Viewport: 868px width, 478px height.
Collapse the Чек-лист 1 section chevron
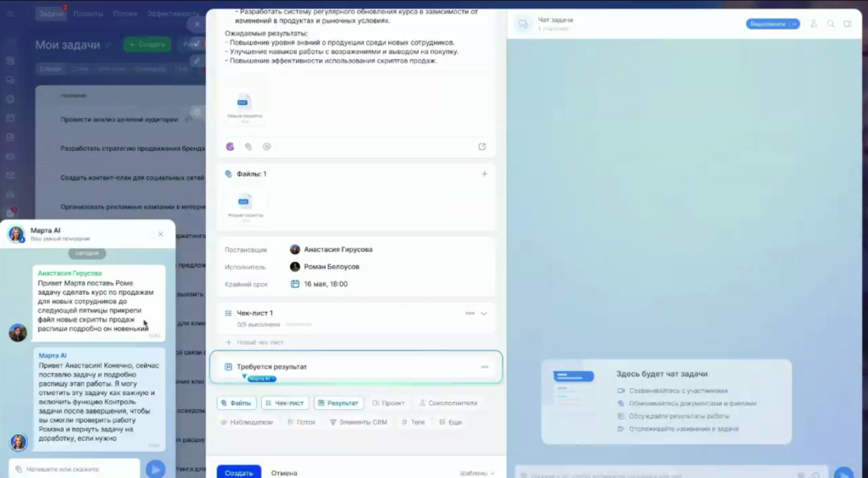[x=484, y=314]
